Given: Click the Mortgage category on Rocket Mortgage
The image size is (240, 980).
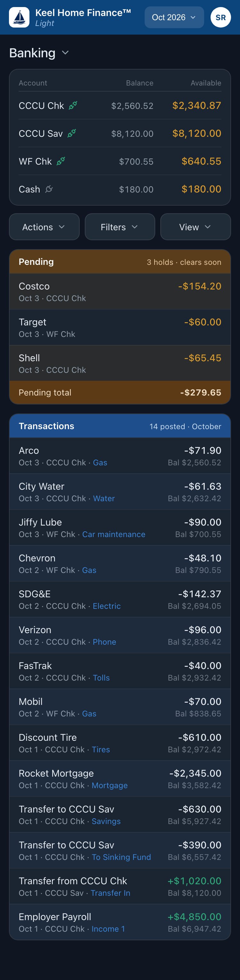Looking at the screenshot, I should click(109, 785).
